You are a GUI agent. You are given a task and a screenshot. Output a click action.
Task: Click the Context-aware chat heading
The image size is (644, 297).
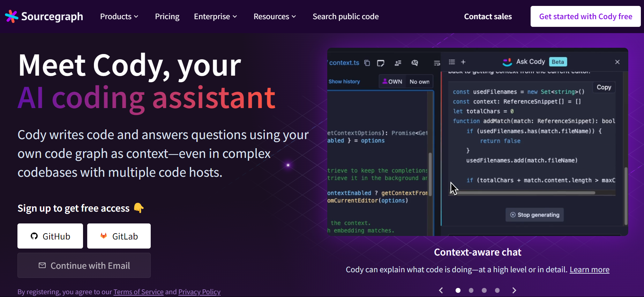tap(478, 252)
